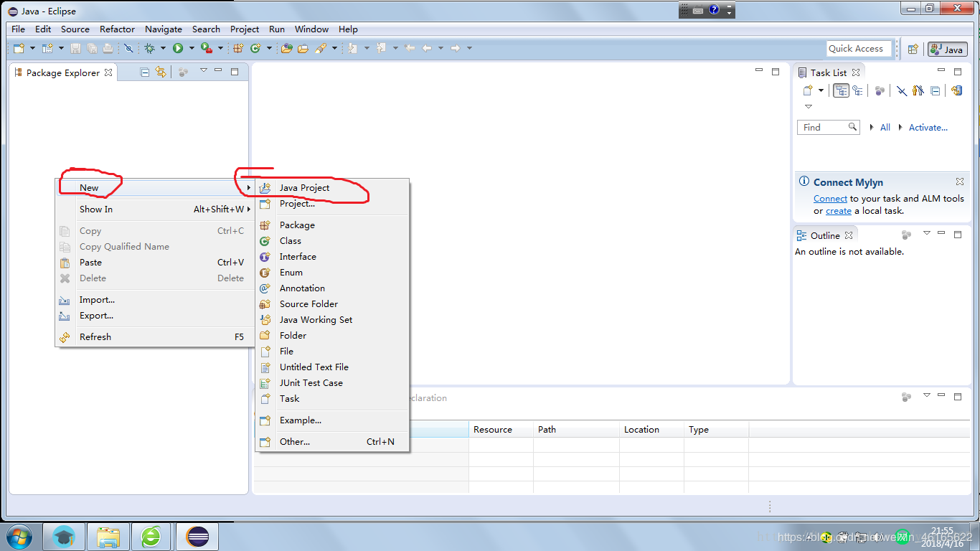Toggle Link with Editor in Package Explorer

point(161,72)
